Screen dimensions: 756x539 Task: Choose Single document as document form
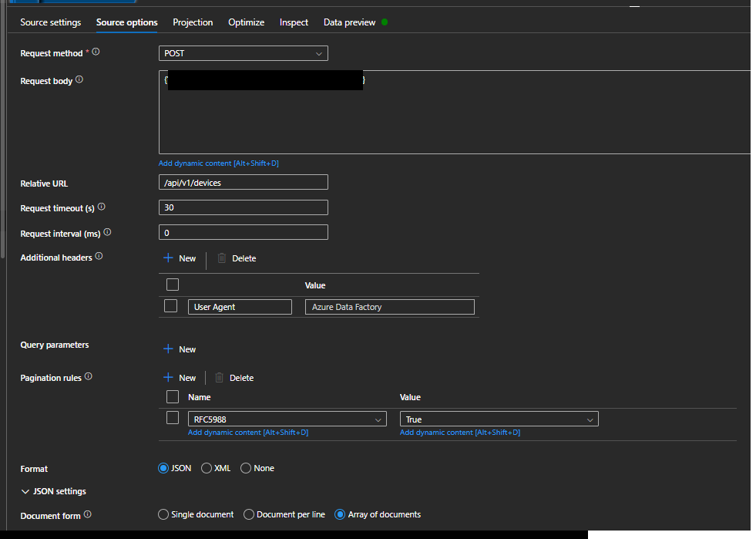163,514
